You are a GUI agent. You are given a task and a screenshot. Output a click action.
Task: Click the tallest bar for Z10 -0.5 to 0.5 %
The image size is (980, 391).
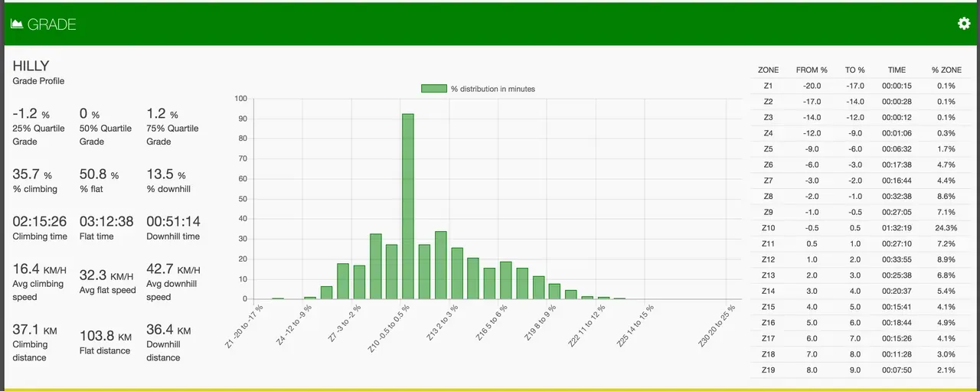click(408, 206)
